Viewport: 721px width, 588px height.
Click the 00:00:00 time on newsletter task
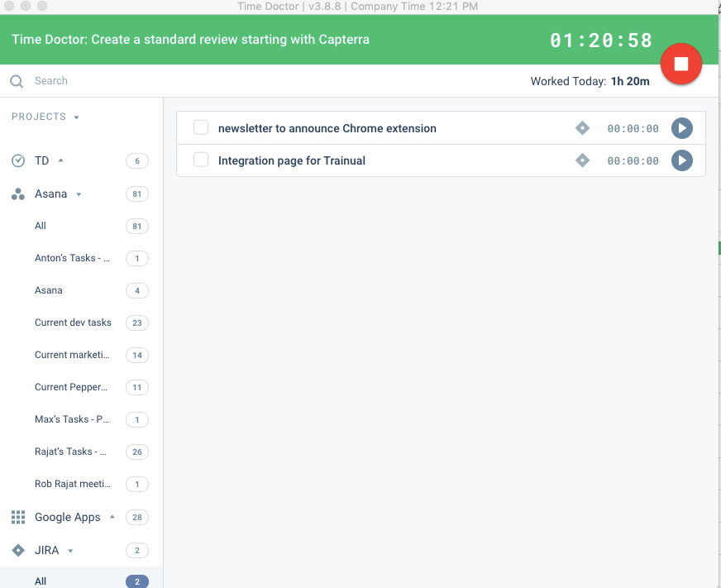click(633, 129)
